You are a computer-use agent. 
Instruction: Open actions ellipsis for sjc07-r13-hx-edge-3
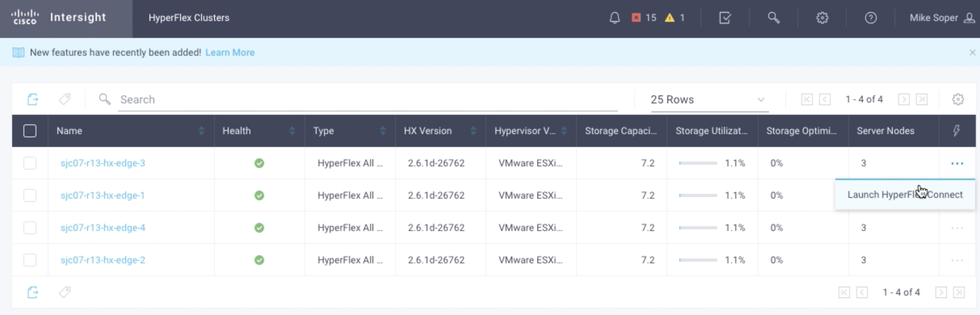tap(957, 163)
